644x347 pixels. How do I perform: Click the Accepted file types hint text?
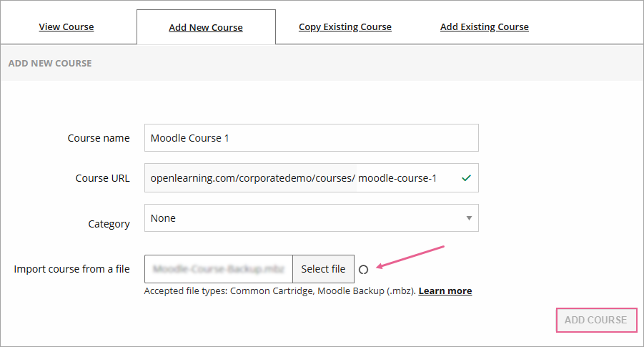279,291
